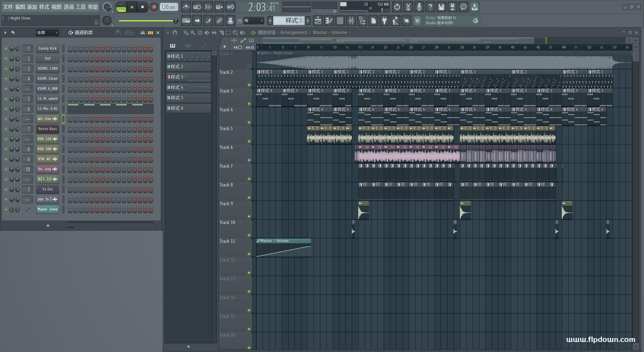Select the Reese Bass channel button
Viewport: 644px width, 352px height.
pyautogui.click(x=48, y=129)
